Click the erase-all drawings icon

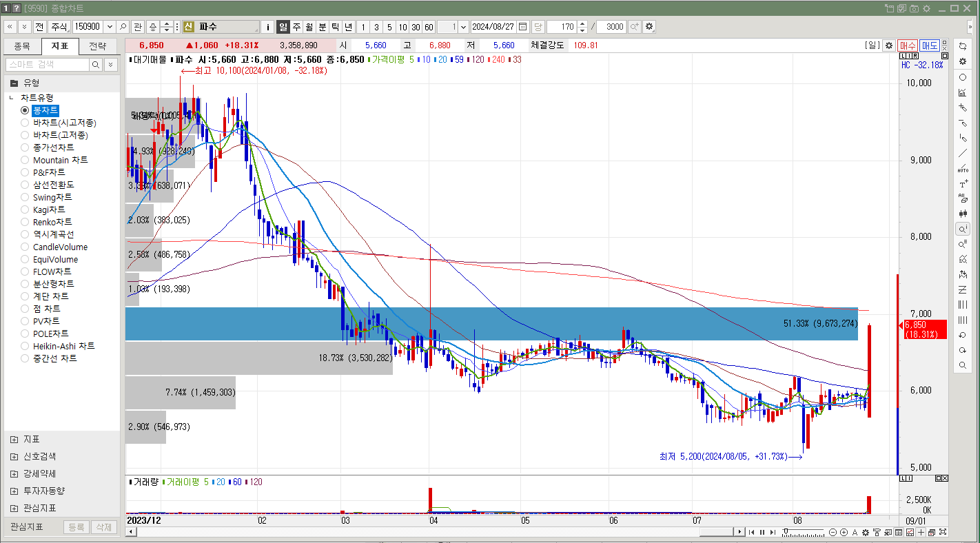[x=963, y=198]
